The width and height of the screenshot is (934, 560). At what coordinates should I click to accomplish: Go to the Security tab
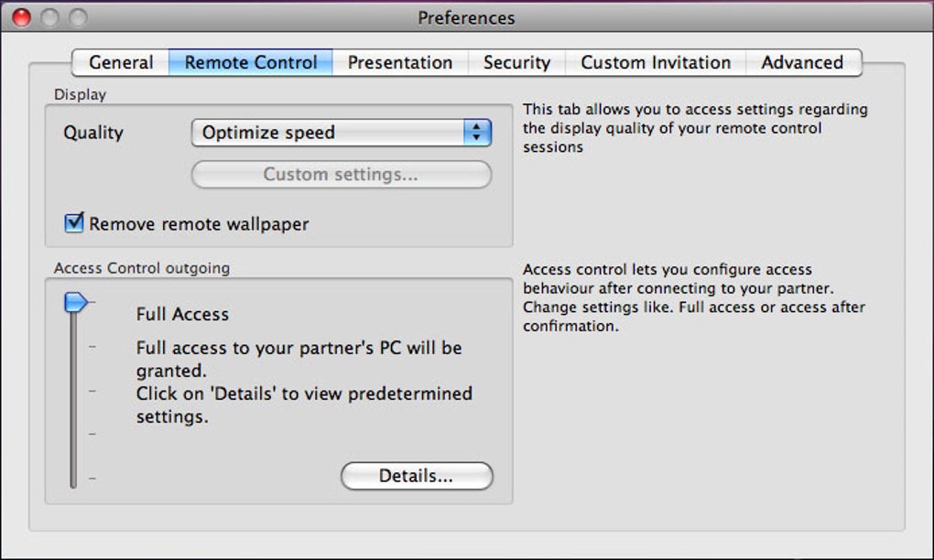click(516, 63)
